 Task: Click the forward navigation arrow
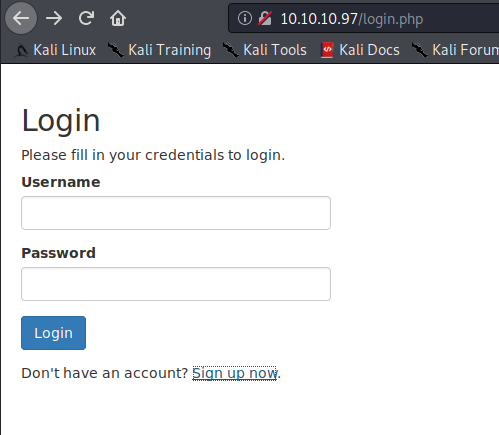click(54, 18)
